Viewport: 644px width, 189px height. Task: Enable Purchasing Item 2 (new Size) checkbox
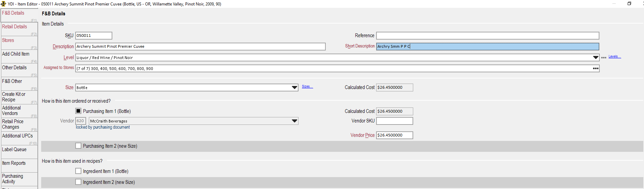click(78, 146)
